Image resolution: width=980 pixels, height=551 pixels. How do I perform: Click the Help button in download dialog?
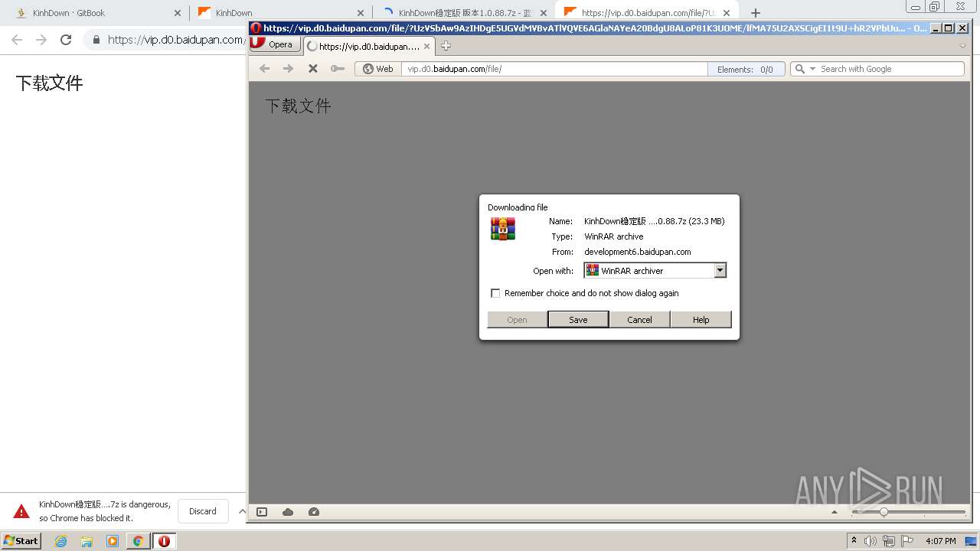pyautogui.click(x=701, y=320)
